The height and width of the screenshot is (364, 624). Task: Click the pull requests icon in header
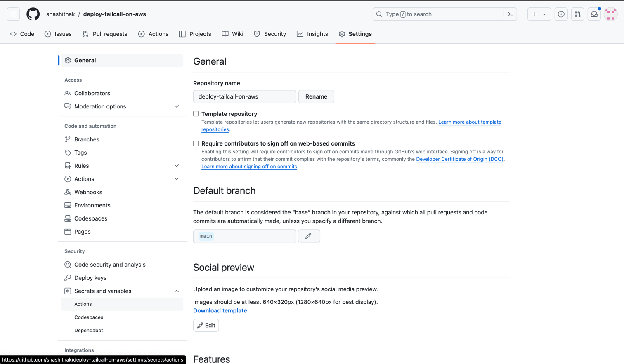point(577,14)
